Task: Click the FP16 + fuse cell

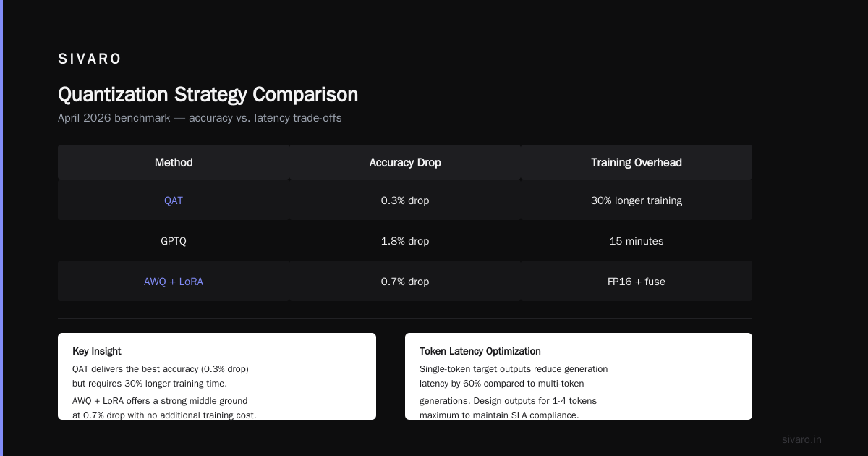Action: [637, 282]
